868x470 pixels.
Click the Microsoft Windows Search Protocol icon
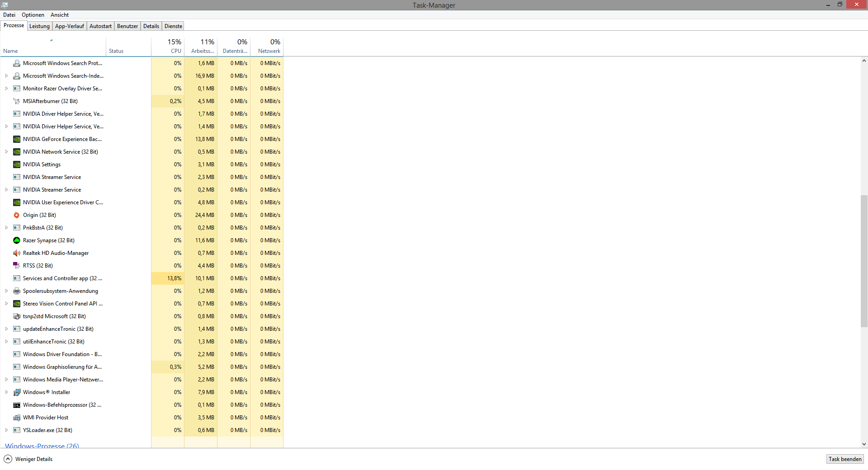pyautogui.click(x=17, y=63)
